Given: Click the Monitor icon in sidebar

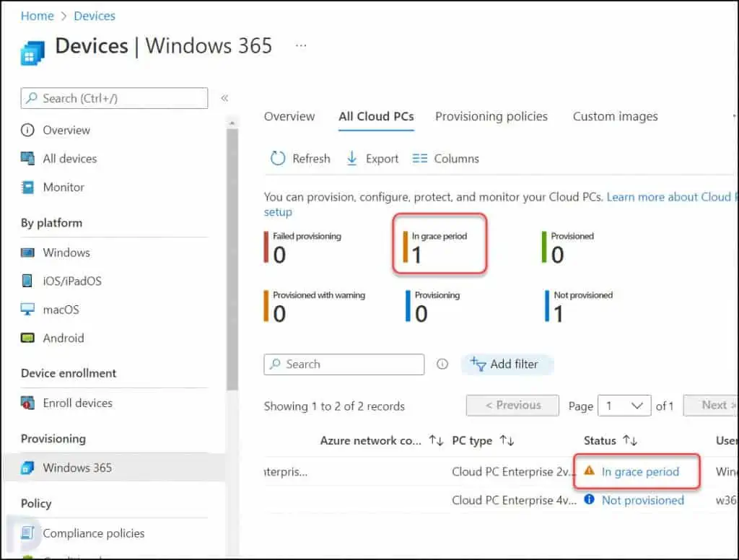Looking at the screenshot, I should (x=27, y=187).
